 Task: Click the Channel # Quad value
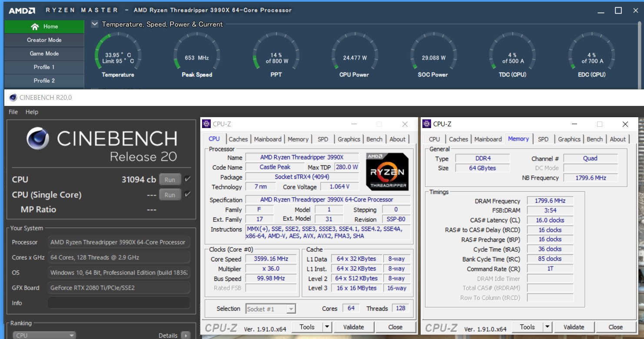coord(590,158)
